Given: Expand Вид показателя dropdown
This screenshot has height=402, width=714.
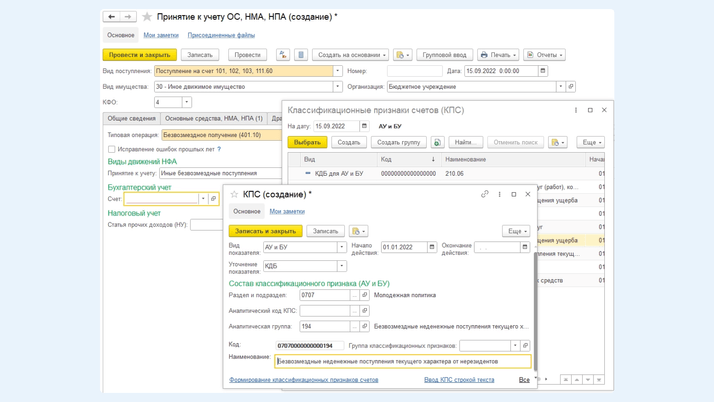Looking at the screenshot, I should [x=341, y=247].
